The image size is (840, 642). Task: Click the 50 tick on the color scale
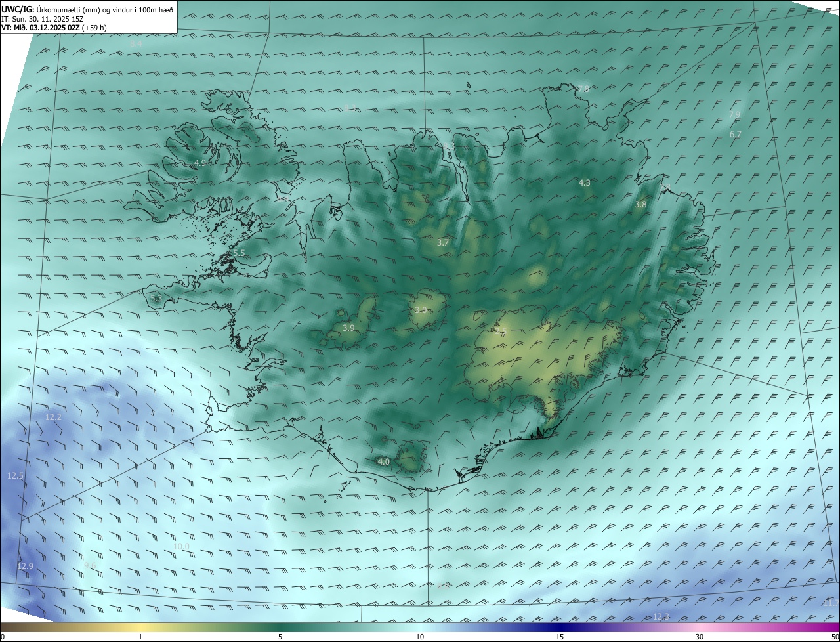[x=834, y=637]
